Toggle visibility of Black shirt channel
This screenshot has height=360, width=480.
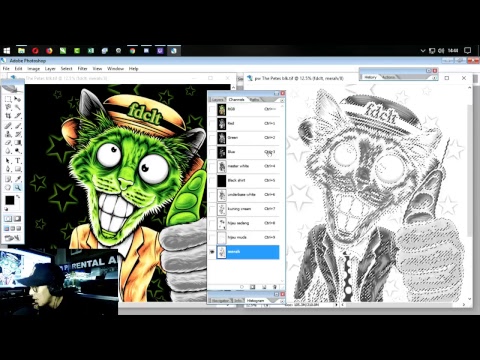(212, 181)
